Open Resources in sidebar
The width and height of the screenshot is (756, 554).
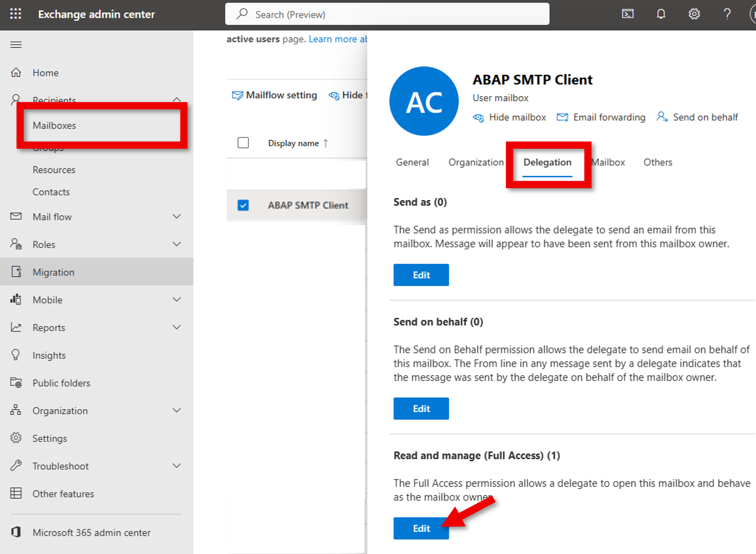[x=54, y=170]
